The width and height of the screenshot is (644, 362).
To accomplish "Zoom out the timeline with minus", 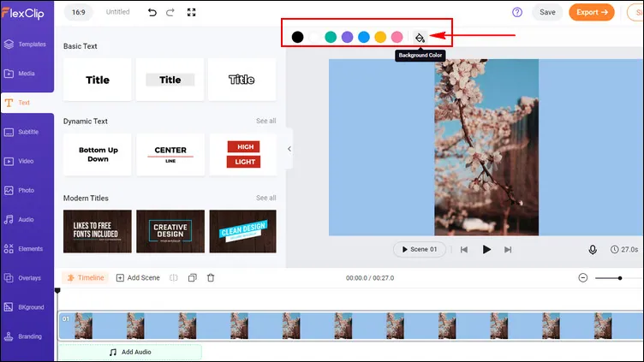I will click(583, 278).
